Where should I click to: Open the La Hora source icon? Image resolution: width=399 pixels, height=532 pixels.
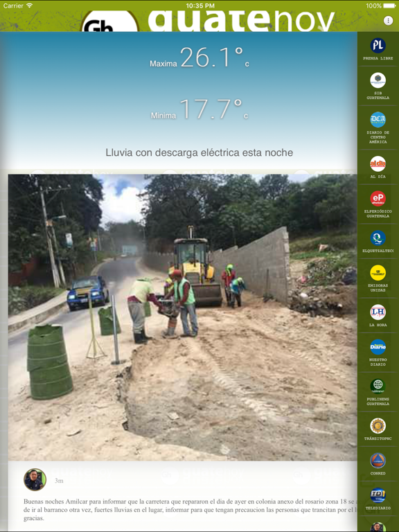click(x=378, y=312)
